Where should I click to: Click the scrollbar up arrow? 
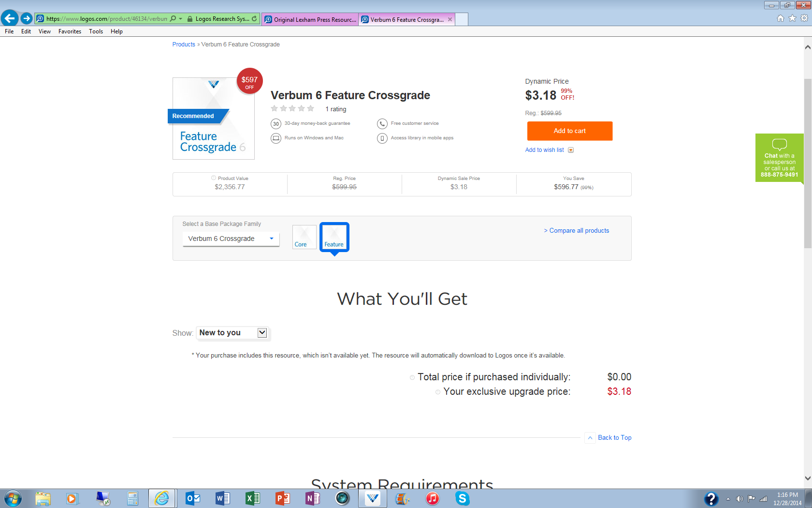tap(808, 47)
